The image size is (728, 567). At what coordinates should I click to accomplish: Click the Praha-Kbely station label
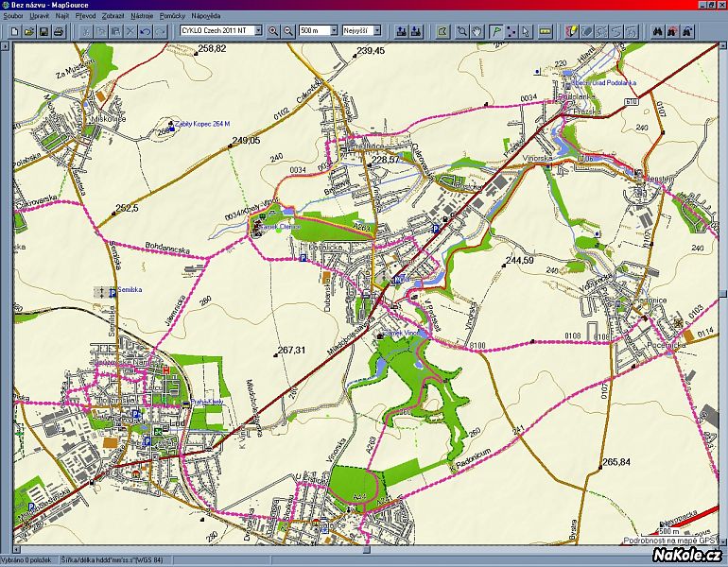[207, 402]
